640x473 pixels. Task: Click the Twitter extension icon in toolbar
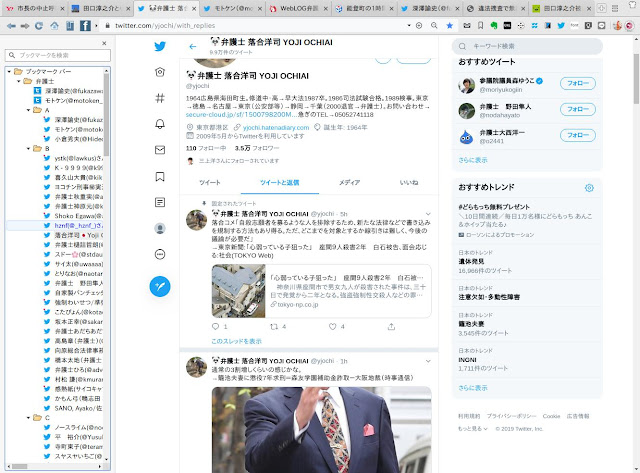coord(561,26)
